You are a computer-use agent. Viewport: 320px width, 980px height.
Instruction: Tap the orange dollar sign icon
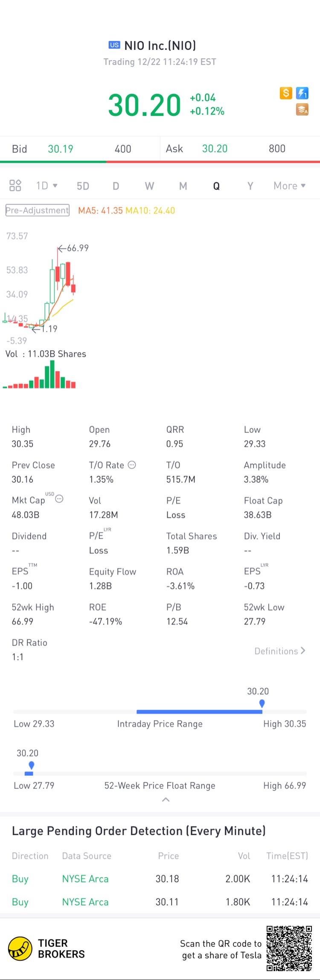(x=286, y=93)
